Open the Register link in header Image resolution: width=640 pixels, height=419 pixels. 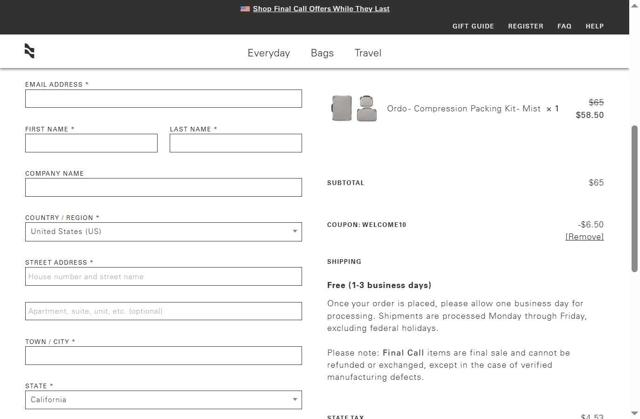pyautogui.click(x=525, y=26)
